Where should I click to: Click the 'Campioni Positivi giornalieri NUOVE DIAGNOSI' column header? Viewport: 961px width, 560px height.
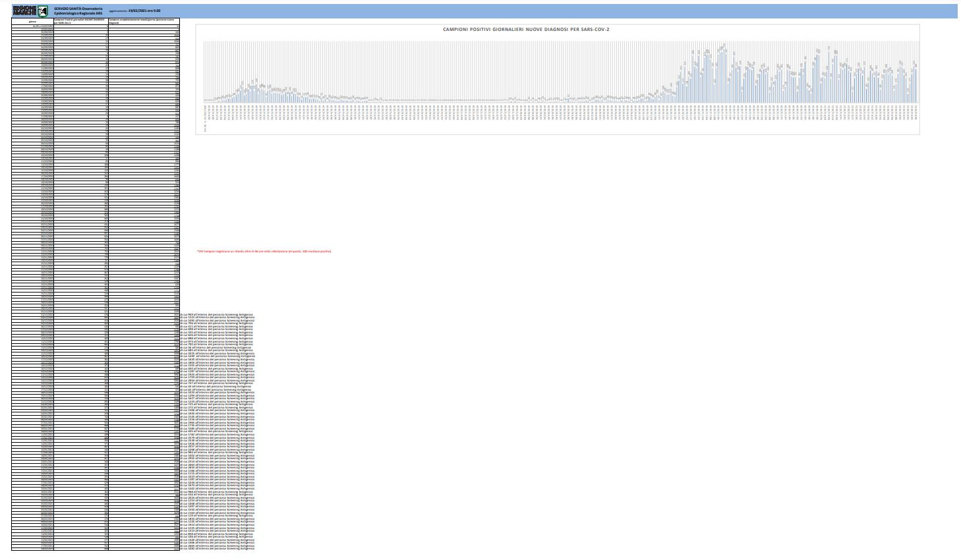[81, 21]
